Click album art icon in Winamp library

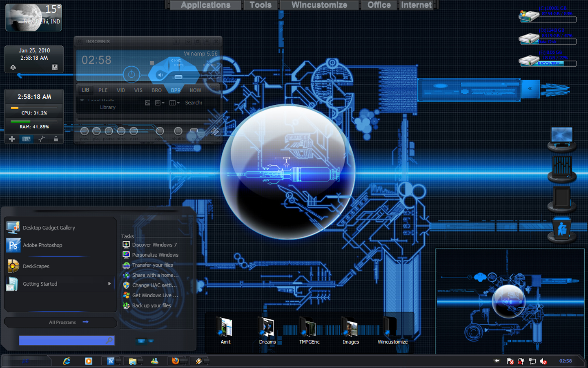(148, 103)
